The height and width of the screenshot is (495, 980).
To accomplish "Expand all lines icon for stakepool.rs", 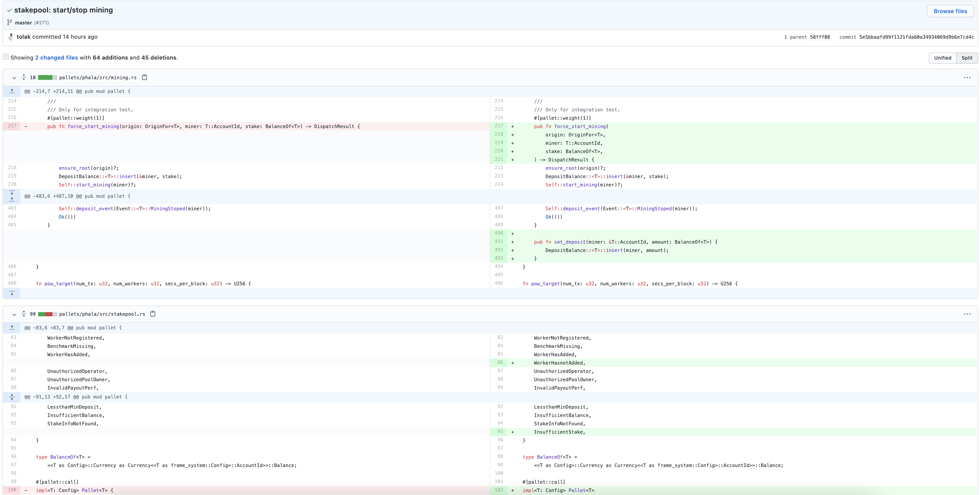I will click(x=24, y=314).
